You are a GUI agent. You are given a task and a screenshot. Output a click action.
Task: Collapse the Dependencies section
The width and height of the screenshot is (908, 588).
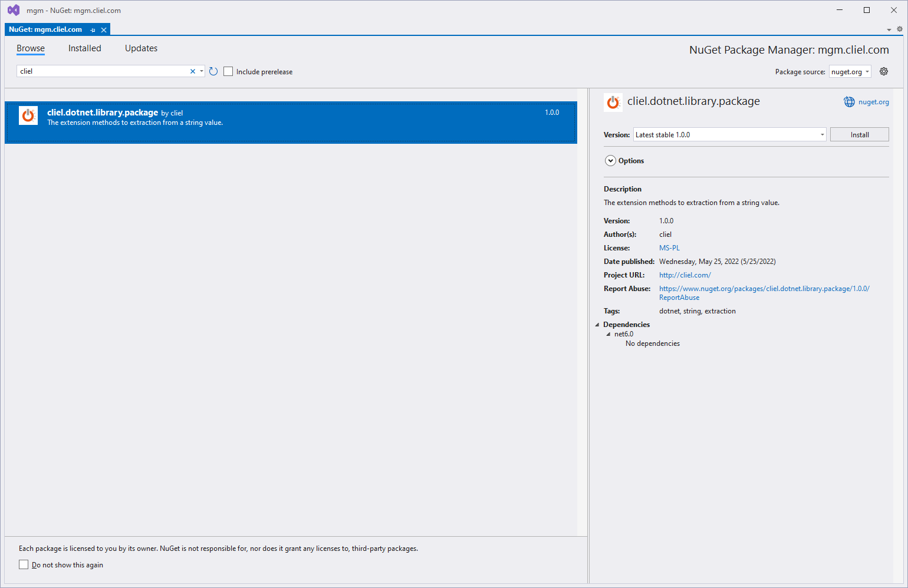[597, 325]
